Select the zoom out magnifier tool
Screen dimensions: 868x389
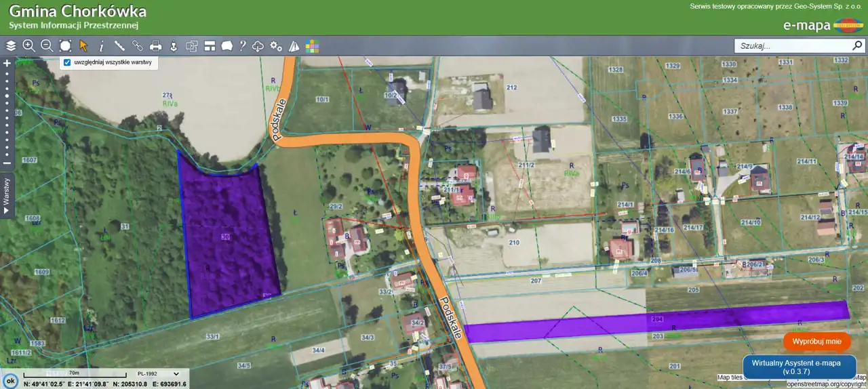coord(47,46)
